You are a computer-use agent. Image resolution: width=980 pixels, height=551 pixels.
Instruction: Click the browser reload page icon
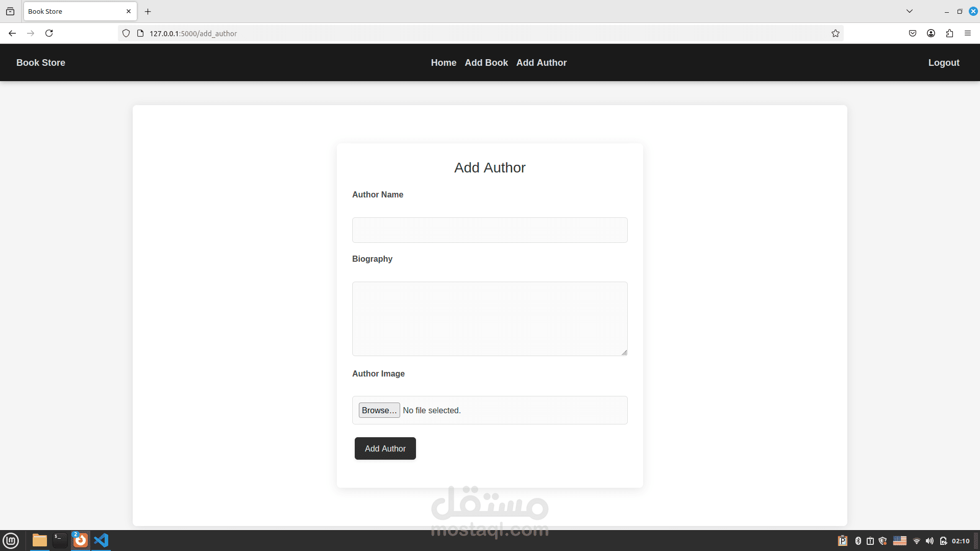coord(49,33)
